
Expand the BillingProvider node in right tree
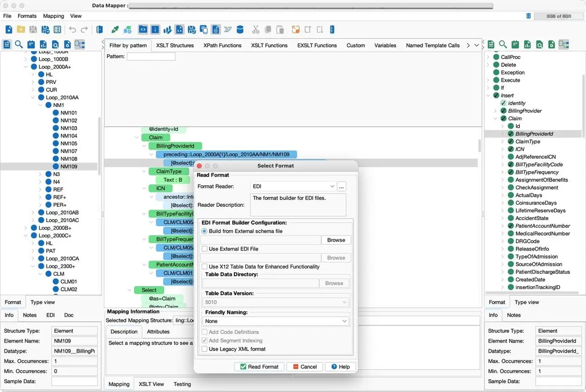pos(495,111)
